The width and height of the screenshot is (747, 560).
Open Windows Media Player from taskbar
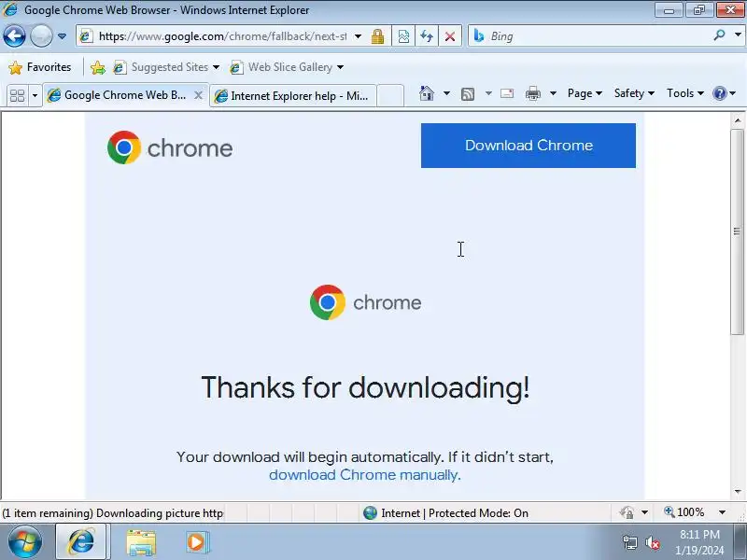click(197, 542)
